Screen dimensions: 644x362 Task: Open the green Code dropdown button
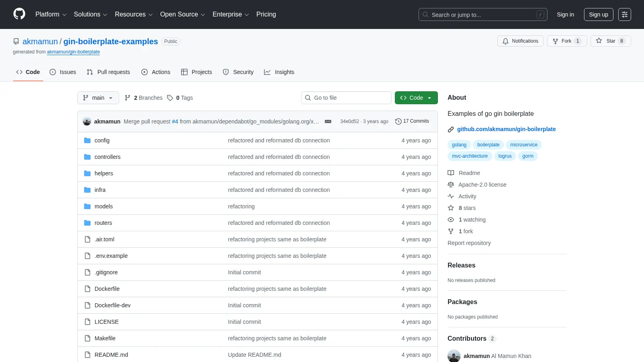pos(416,98)
